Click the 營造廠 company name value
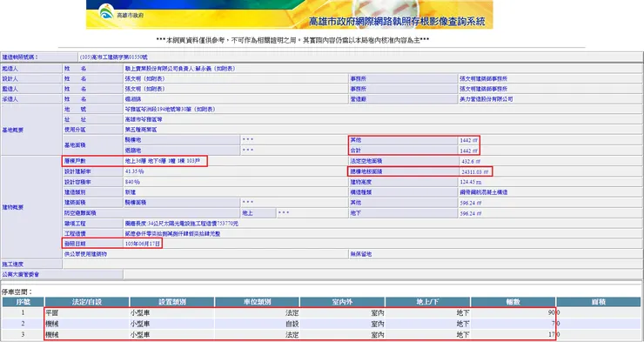This screenshot has height=342, width=644. tap(486, 99)
